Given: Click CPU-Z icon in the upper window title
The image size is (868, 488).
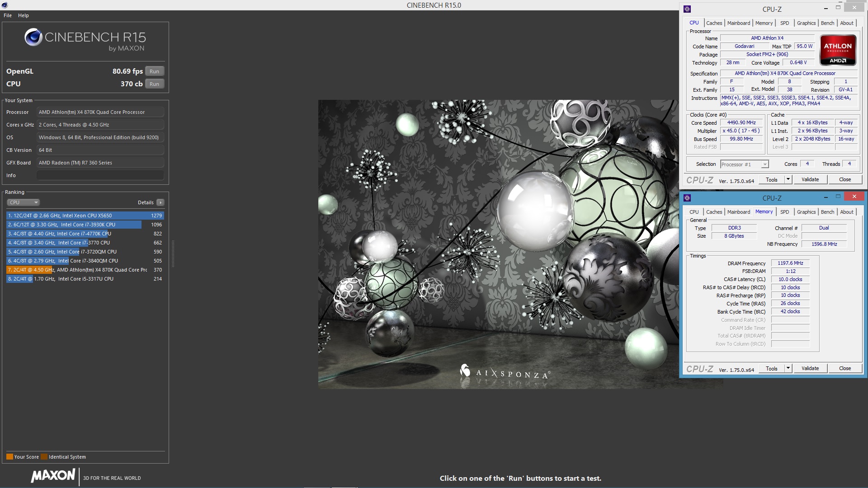Looking at the screenshot, I should pos(687,9).
